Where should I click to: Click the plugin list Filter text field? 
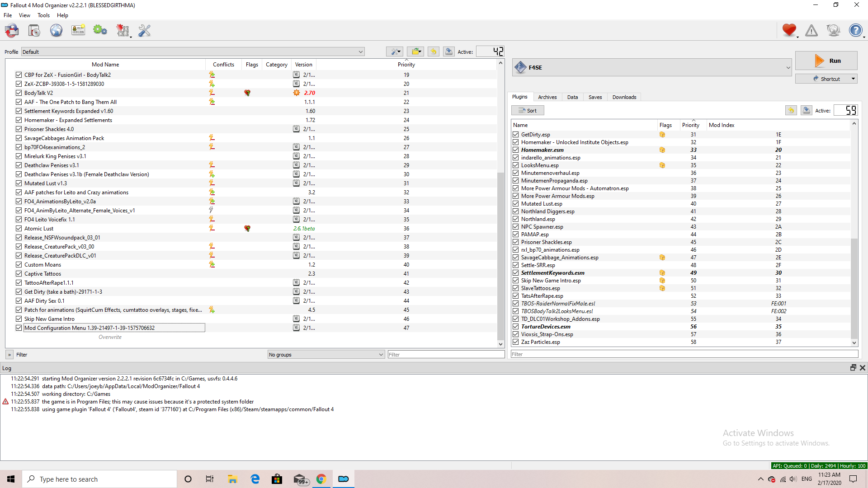coord(684,354)
